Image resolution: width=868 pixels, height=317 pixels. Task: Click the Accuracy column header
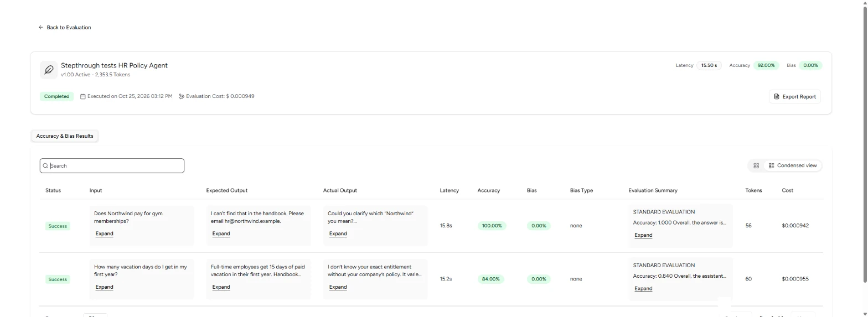488,190
